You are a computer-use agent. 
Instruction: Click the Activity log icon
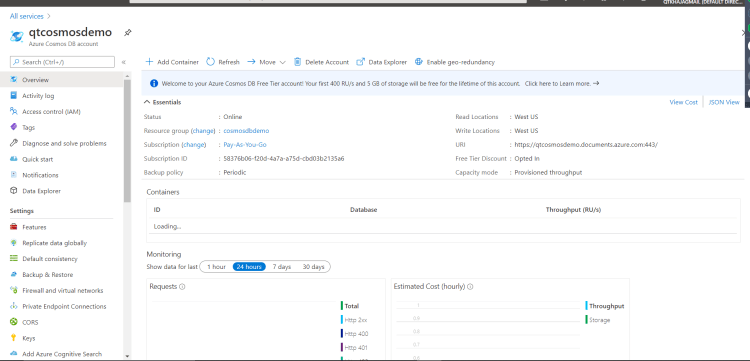(14, 96)
